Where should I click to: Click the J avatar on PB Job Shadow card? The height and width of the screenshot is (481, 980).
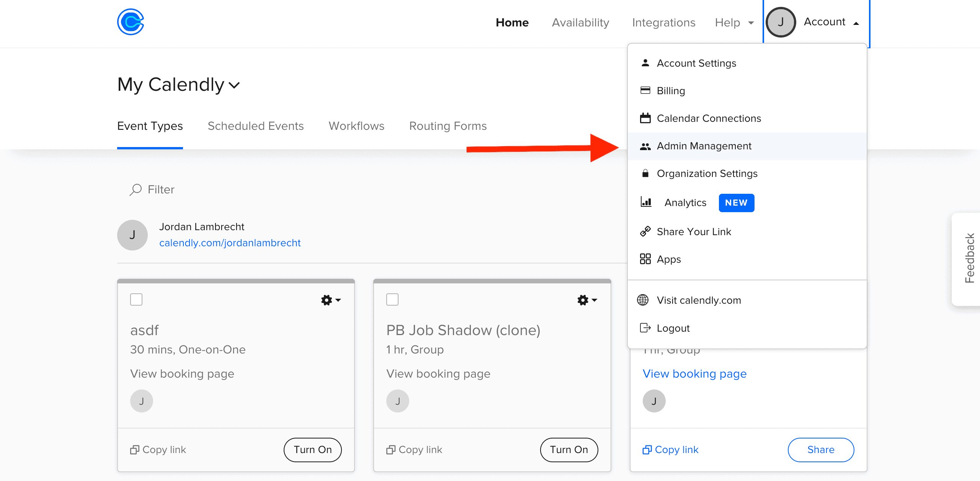[398, 401]
